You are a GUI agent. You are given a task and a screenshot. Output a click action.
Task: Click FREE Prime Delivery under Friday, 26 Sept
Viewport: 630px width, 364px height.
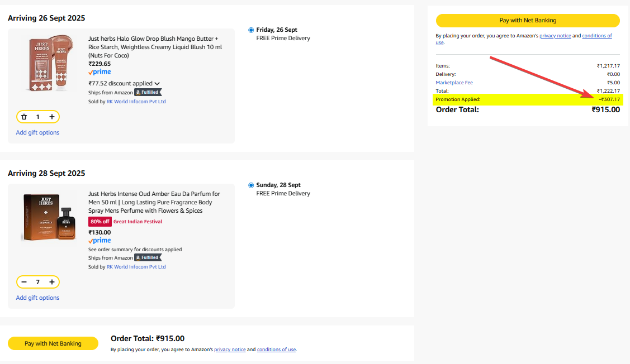283,39
